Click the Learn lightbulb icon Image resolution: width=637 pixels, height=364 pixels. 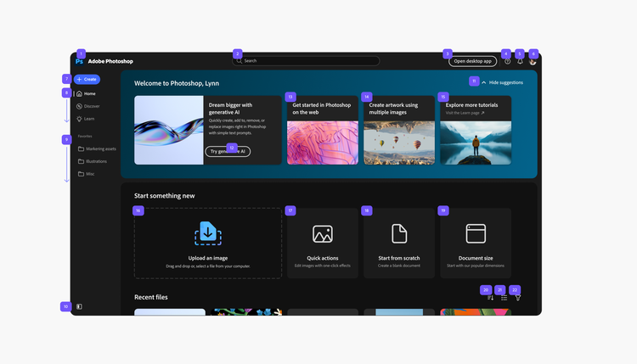coord(79,119)
